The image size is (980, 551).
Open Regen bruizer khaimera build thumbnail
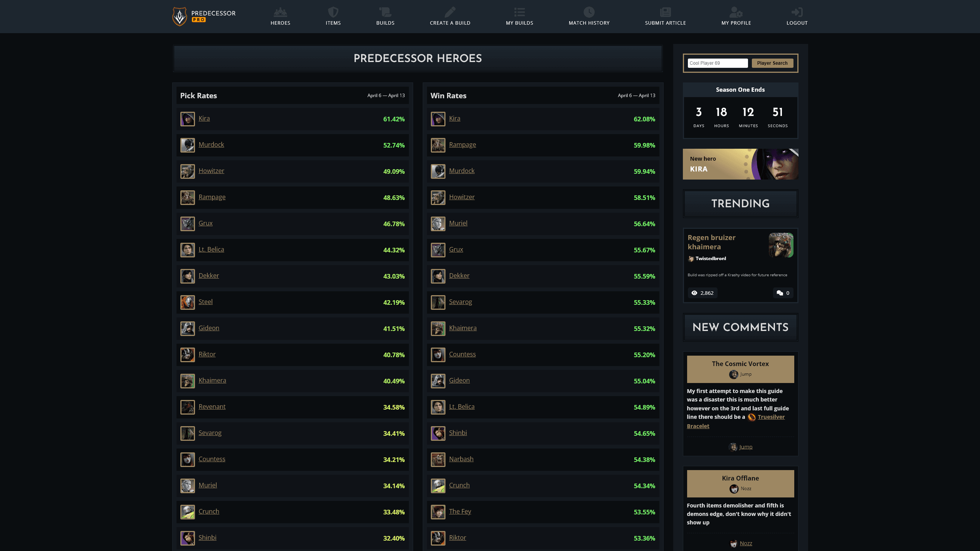tap(781, 245)
